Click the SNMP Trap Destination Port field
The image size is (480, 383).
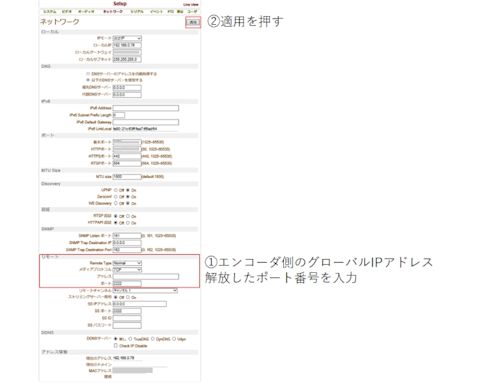pyautogui.click(x=127, y=250)
